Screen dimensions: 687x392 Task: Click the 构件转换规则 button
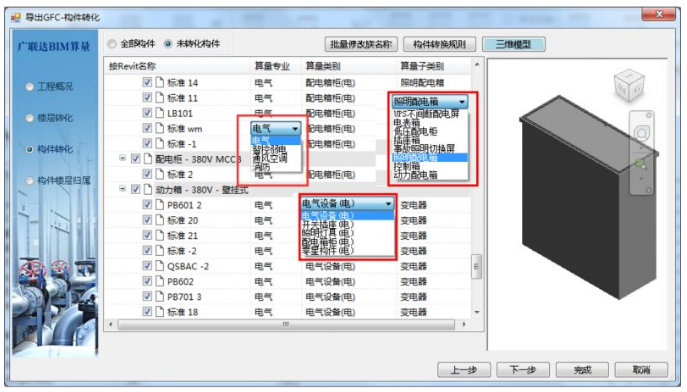pyautogui.click(x=439, y=44)
